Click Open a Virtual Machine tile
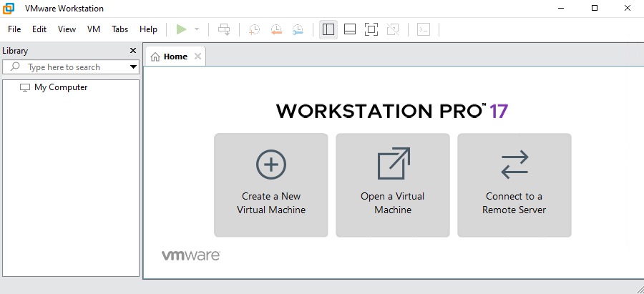 pos(393,185)
